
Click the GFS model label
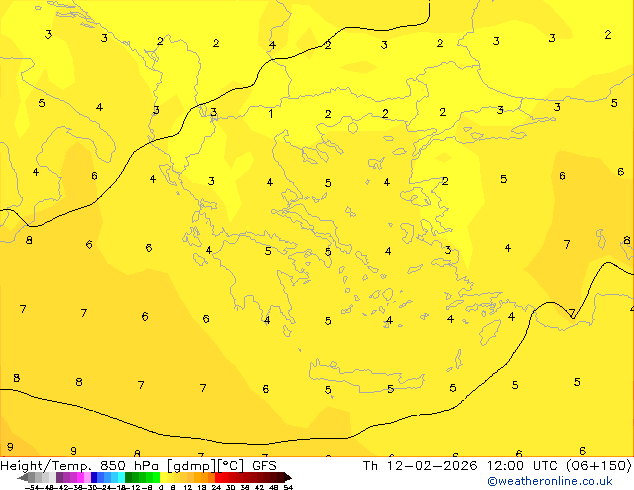(x=264, y=466)
